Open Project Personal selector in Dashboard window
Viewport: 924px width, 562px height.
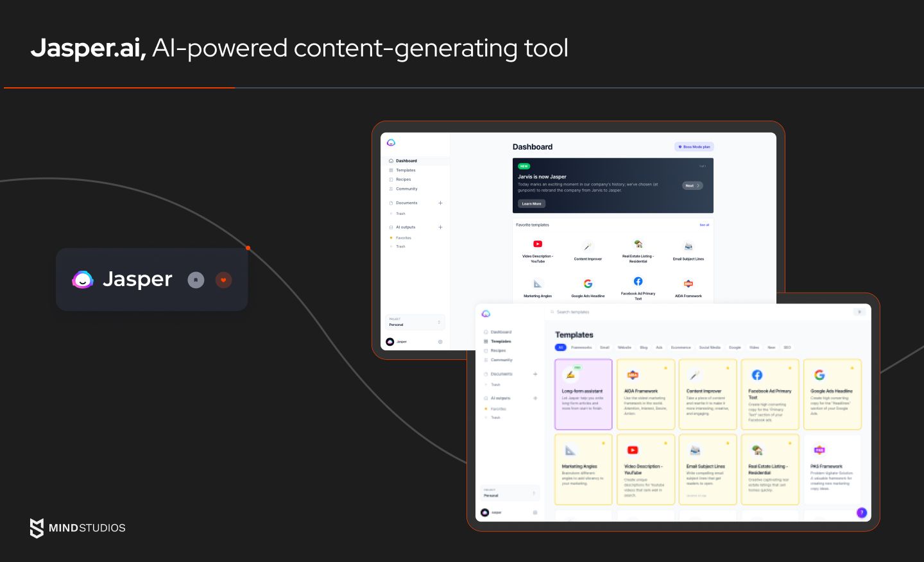[415, 322]
